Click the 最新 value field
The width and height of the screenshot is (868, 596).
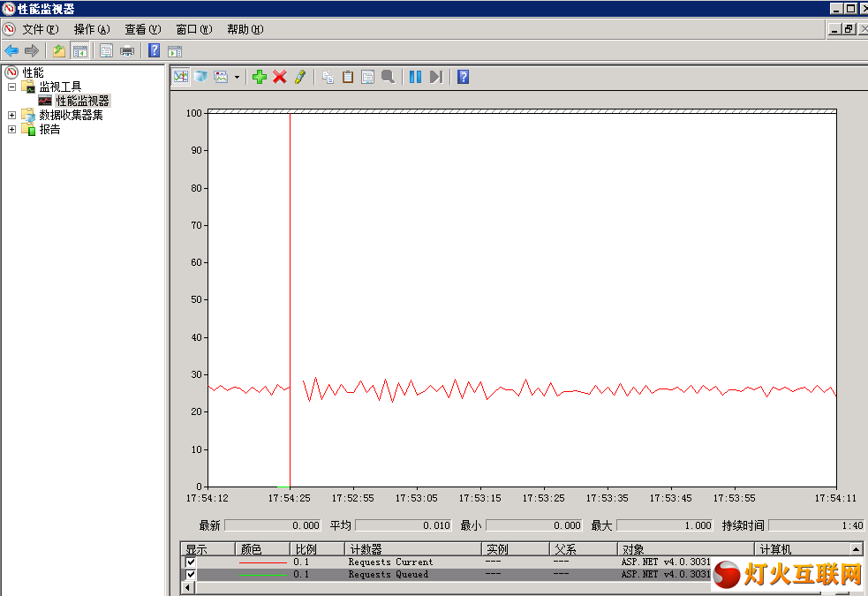[272, 525]
